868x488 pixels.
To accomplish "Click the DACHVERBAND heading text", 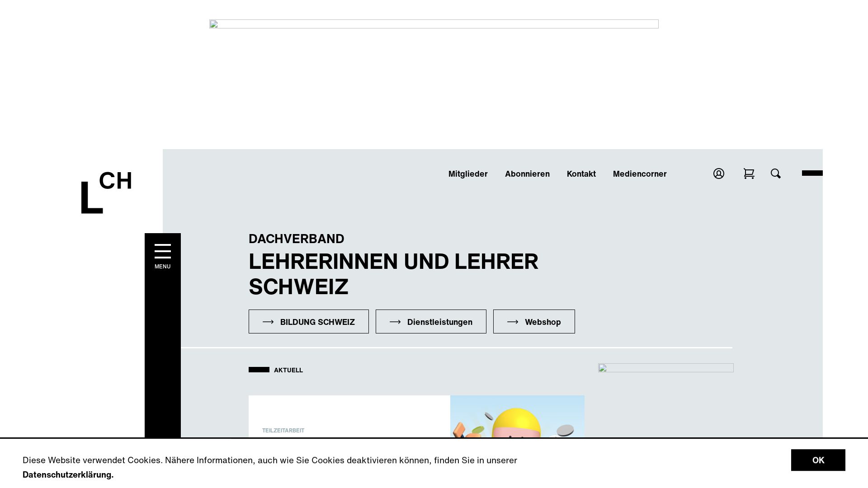I will (x=297, y=239).
